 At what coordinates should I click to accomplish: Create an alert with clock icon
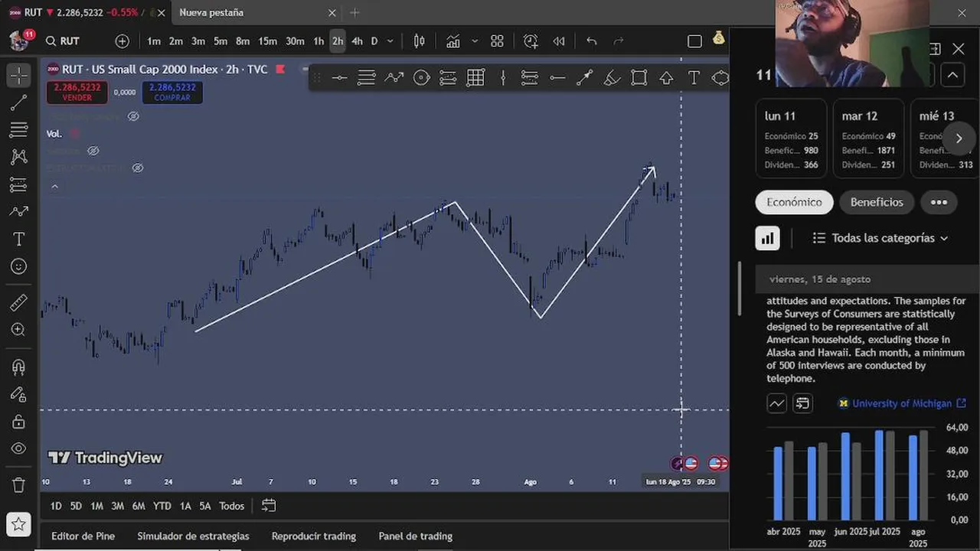pos(531,41)
